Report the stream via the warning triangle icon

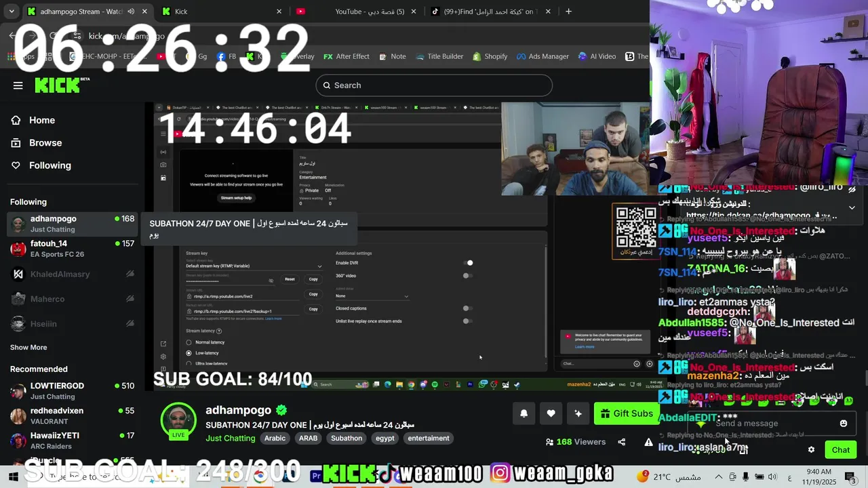click(648, 442)
